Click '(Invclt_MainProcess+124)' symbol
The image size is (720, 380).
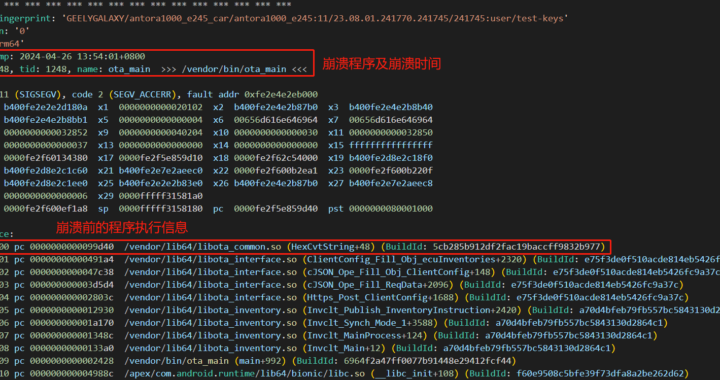click(x=365, y=336)
